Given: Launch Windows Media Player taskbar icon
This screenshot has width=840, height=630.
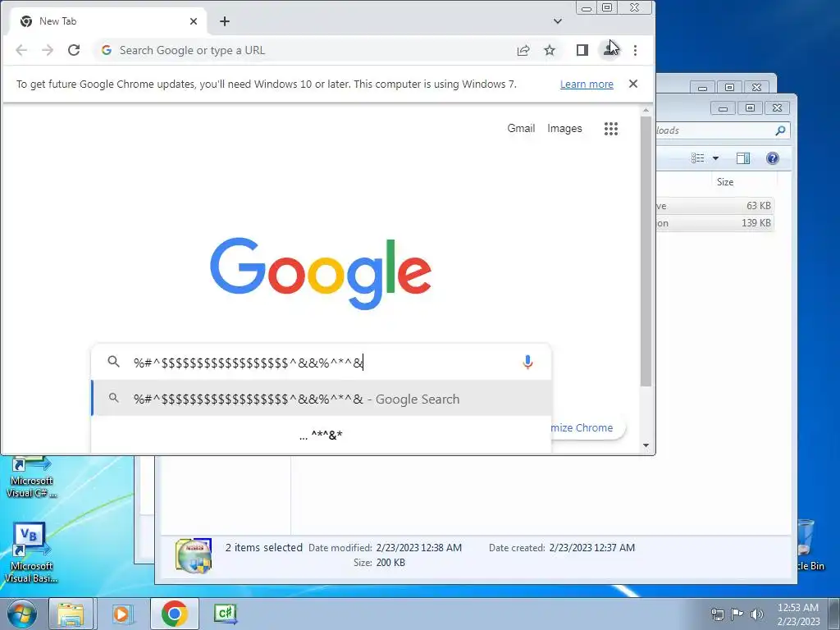Looking at the screenshot, I should coord(122,614).
